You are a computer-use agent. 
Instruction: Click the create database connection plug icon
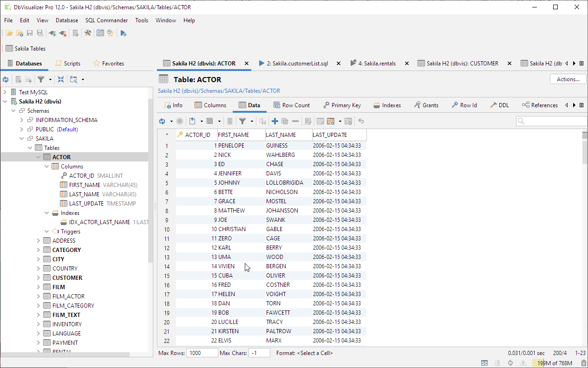[52, 33]
